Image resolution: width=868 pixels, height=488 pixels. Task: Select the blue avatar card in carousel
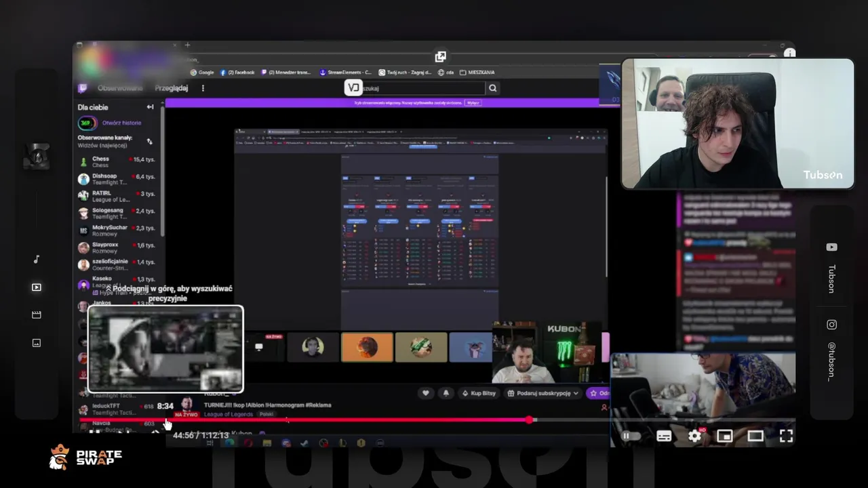(471, 347)
